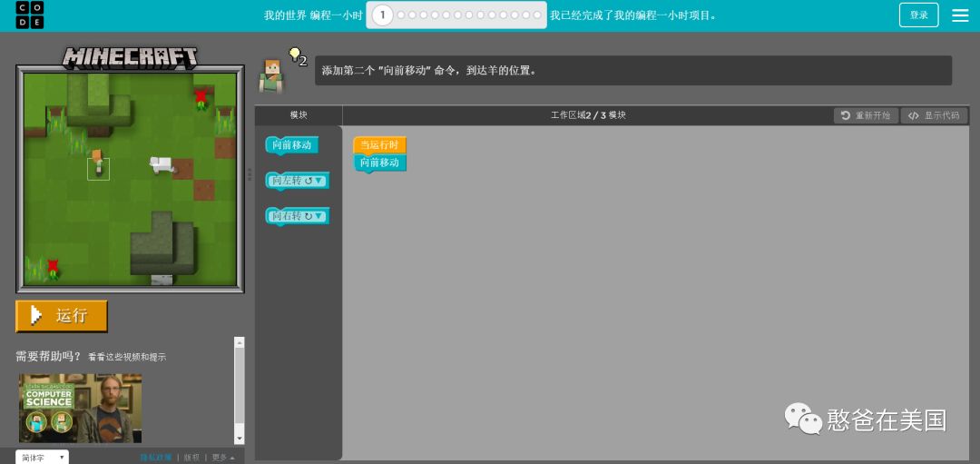Click 我的世界 编程一小时 header title
Viewport: 980px width, 464px height.
tap(313, 15)
